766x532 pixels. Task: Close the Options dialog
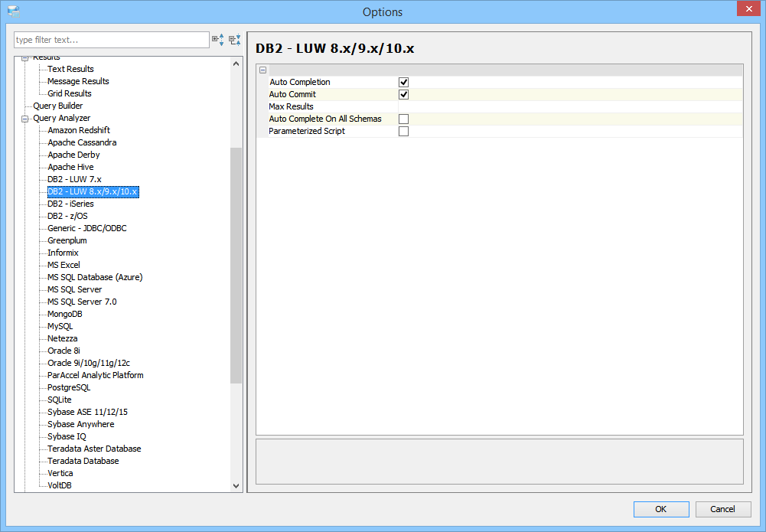tap(748, 8)
